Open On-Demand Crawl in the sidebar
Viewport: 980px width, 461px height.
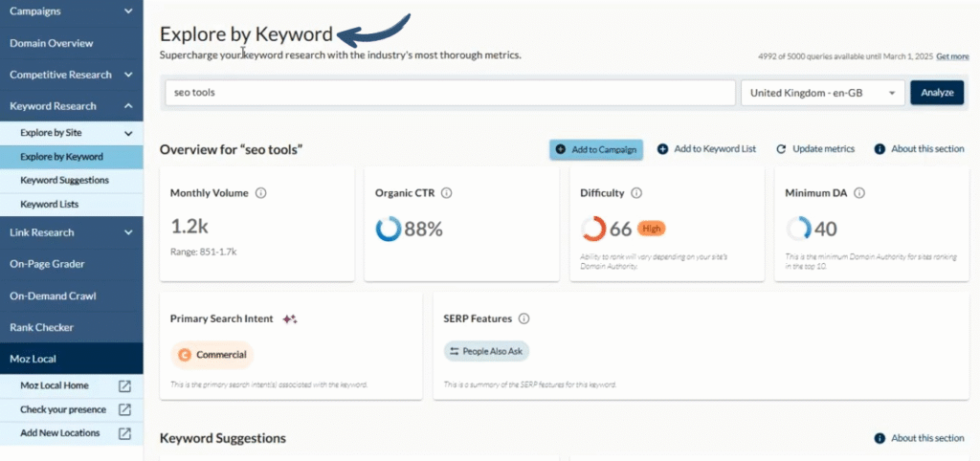(x=71, y=296)
